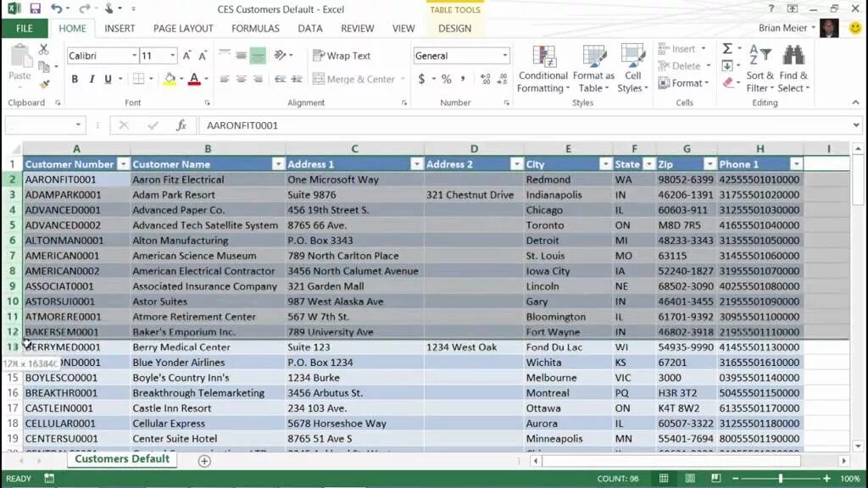The width and height of the screenshot is (868, 488).
Task: Click the Clear eraser icon
Action: pos(728,82)
